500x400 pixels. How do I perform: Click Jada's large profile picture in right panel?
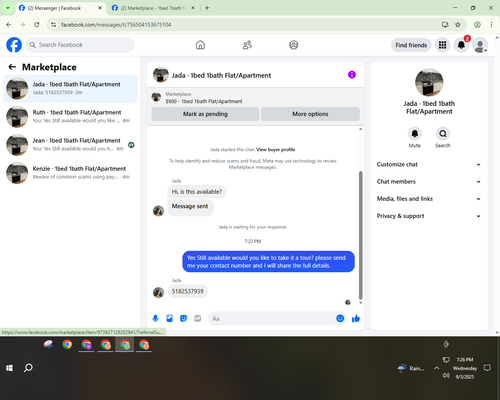point(429,82)
